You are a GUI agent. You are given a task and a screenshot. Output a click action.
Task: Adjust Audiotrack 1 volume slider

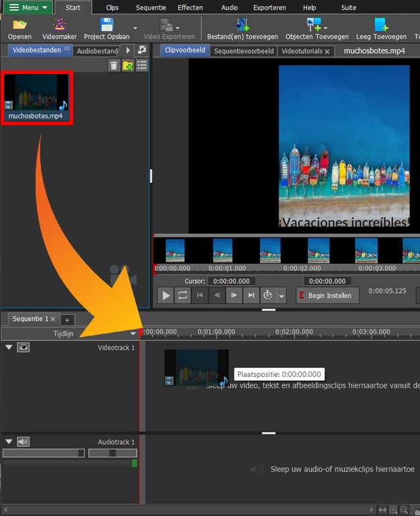(x=44, y=453)
